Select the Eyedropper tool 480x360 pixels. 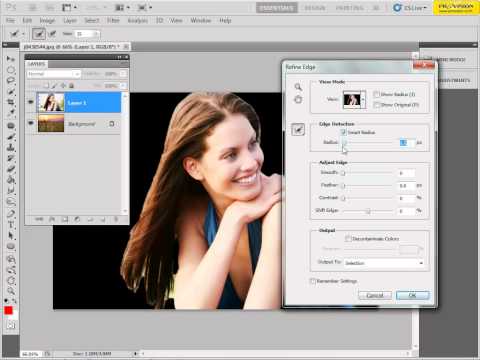pos(11,113)
